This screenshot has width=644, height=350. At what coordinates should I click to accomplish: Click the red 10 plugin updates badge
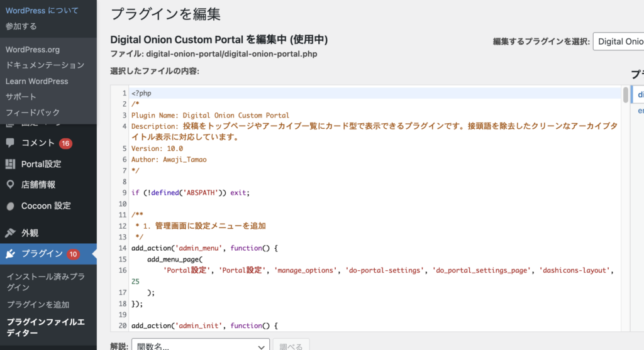pos(74,254)
